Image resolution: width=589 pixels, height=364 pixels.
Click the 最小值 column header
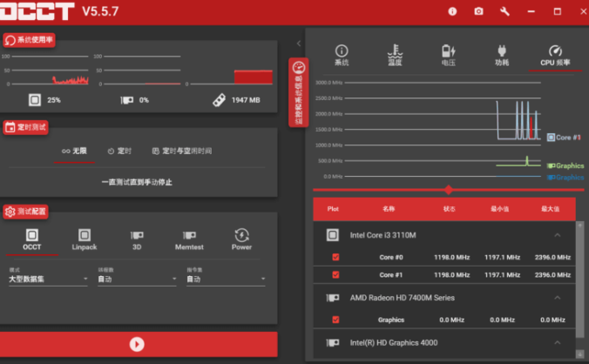[499, 209]
